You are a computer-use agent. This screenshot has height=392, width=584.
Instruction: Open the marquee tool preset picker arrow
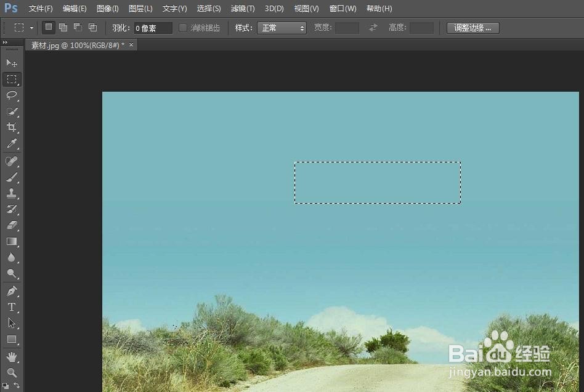click(x=31, y=28)
